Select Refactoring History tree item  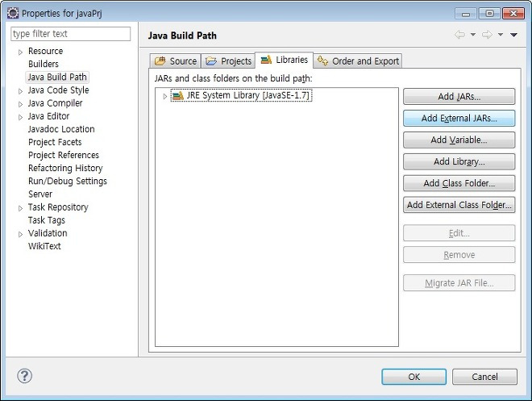coord(65,168)
